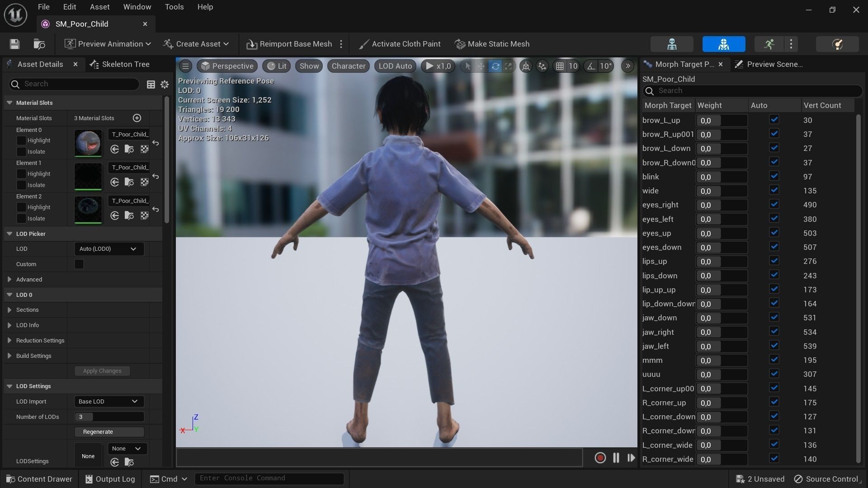Adjust the blink morph target weight field

coord(722,177)
